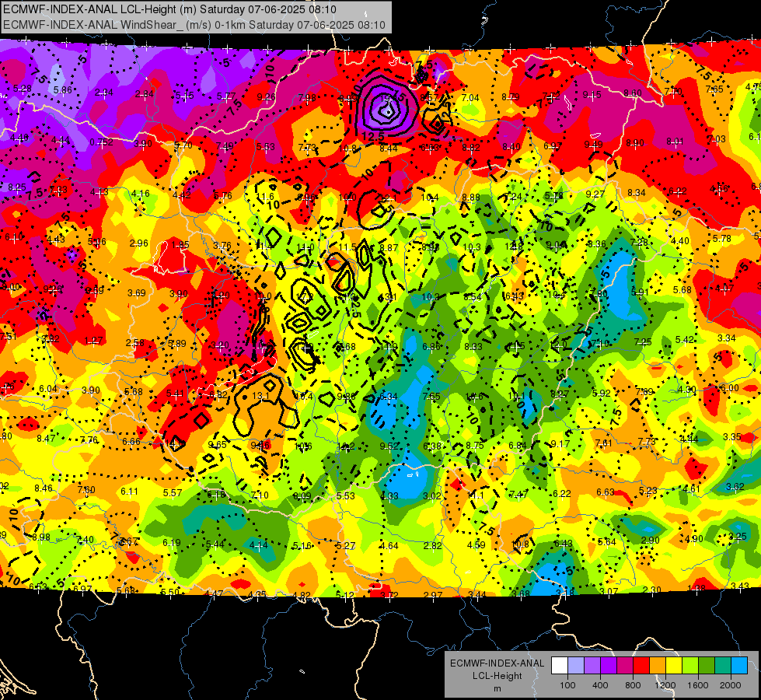
Task: Click the lime green legend swatch
Action: click(690, 666)
